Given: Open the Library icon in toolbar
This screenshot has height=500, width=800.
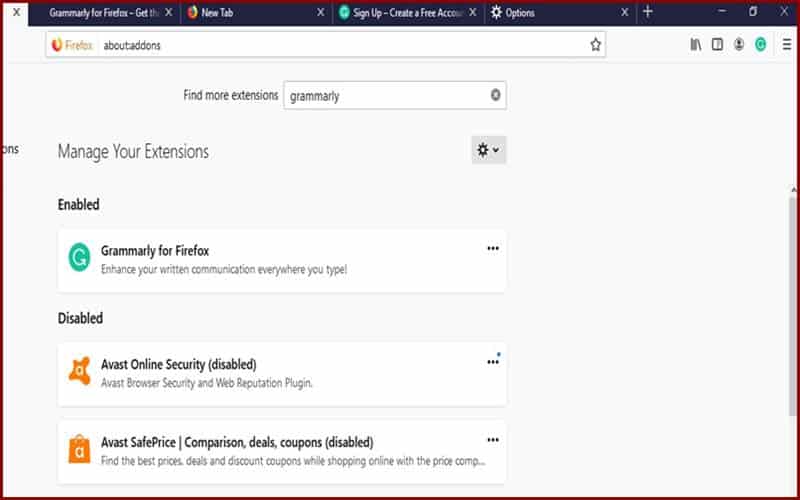Looking at the screenshot, I should coord(696,45).
